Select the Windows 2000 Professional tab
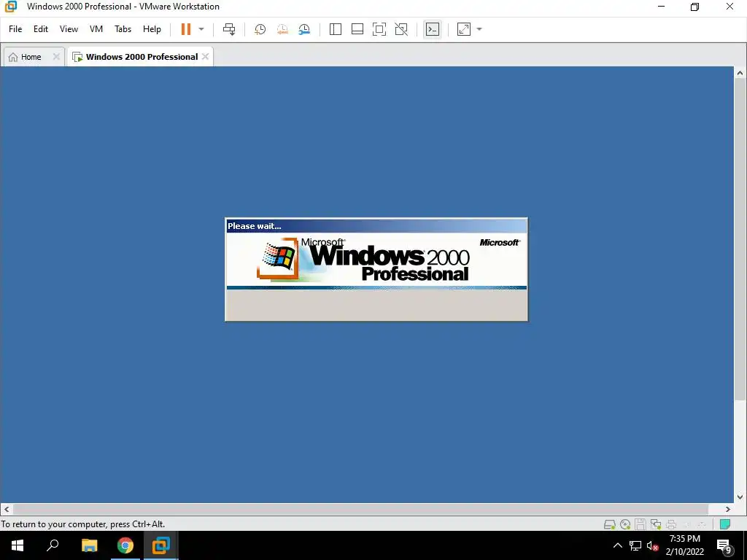This screenshot has height=560, width=747. [142, 57]
